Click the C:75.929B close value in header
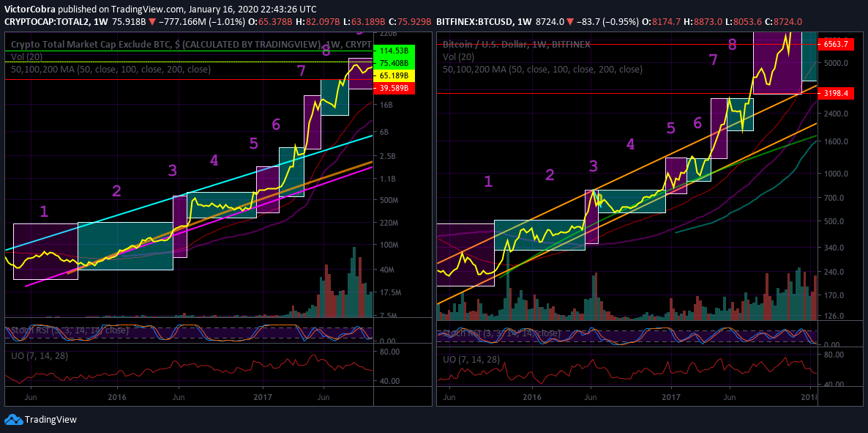This screenshot has height=433, width=868. 410,22
